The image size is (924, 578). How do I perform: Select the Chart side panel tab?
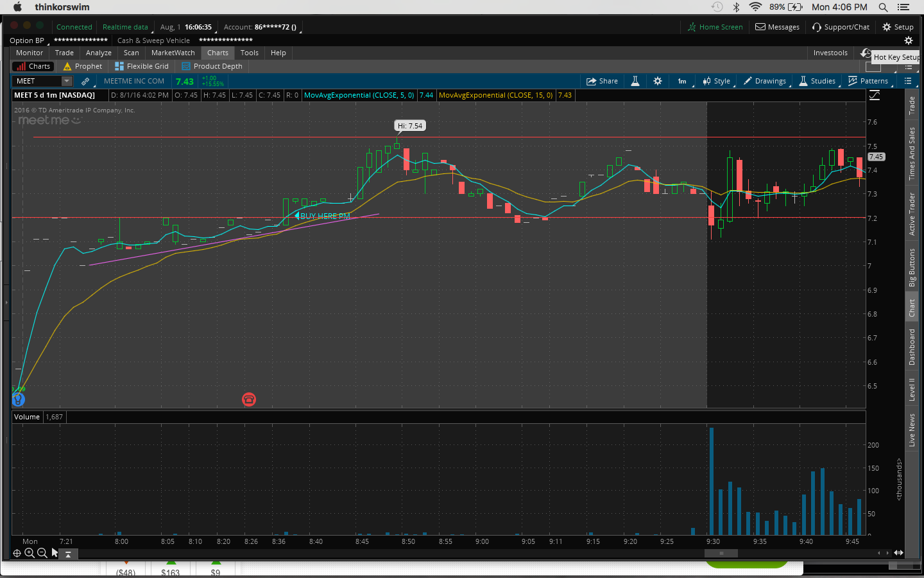(x=912, y=308)
